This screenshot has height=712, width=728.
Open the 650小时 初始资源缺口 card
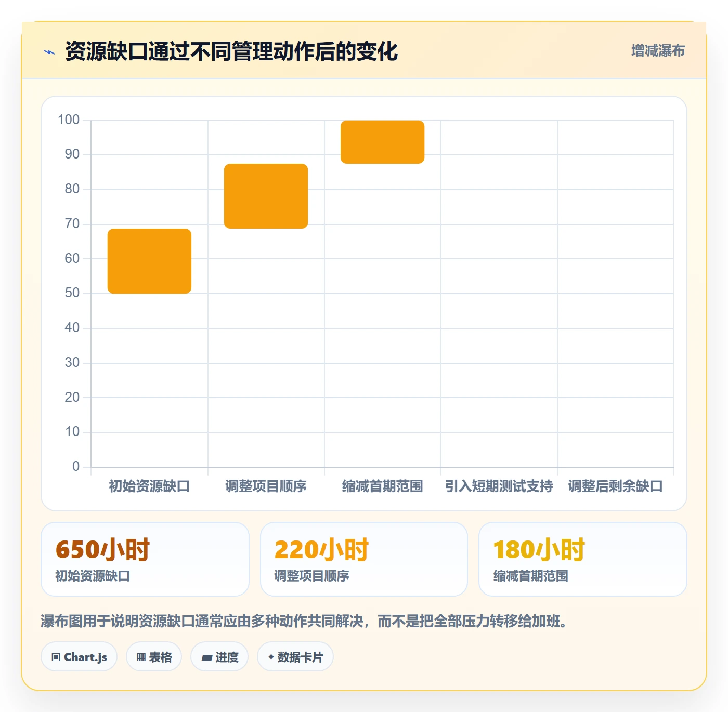pos(145,559)
